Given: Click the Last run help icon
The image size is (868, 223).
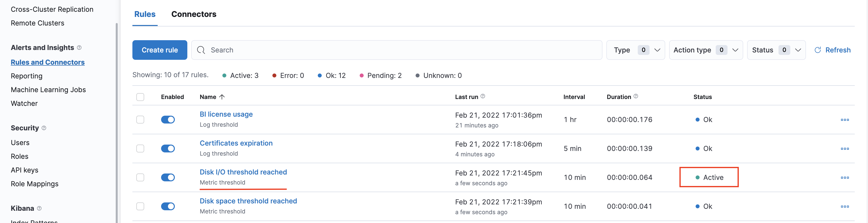Looking at the screenshot, I should 483,96.
